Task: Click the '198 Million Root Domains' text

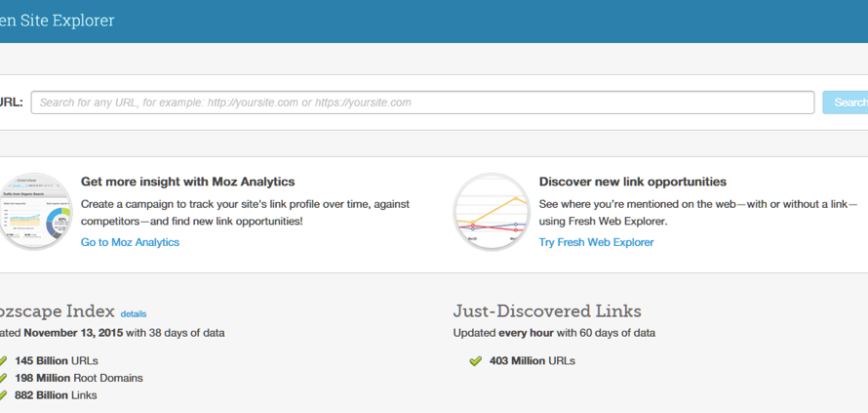Action: click(x=79, y=378)
